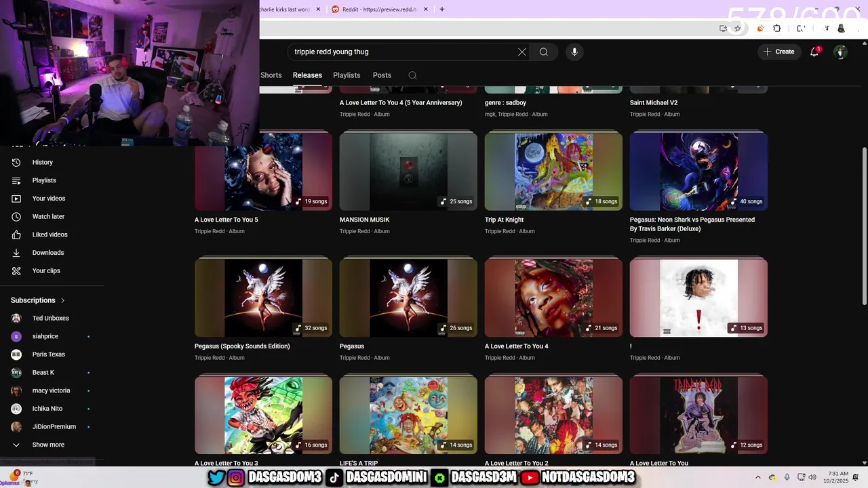
Task: Open MANSION MUSIK album thumbnail
Action: click(x=408, y=171)
